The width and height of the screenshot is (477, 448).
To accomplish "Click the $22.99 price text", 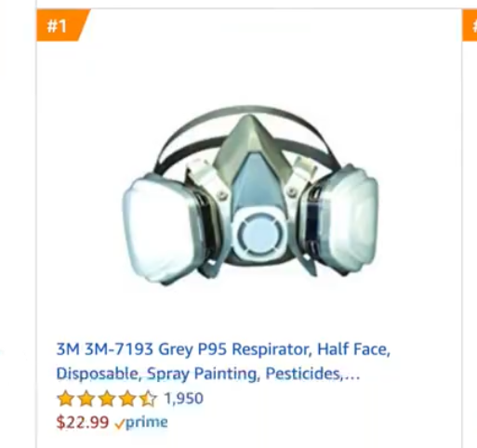I will click(x=83, y=422).
